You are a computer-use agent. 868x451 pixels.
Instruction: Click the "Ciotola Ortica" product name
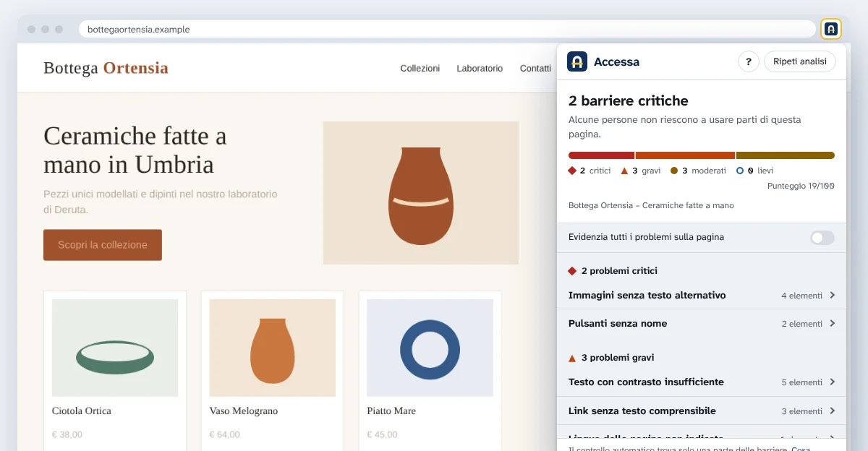click(x=82, y=411)
